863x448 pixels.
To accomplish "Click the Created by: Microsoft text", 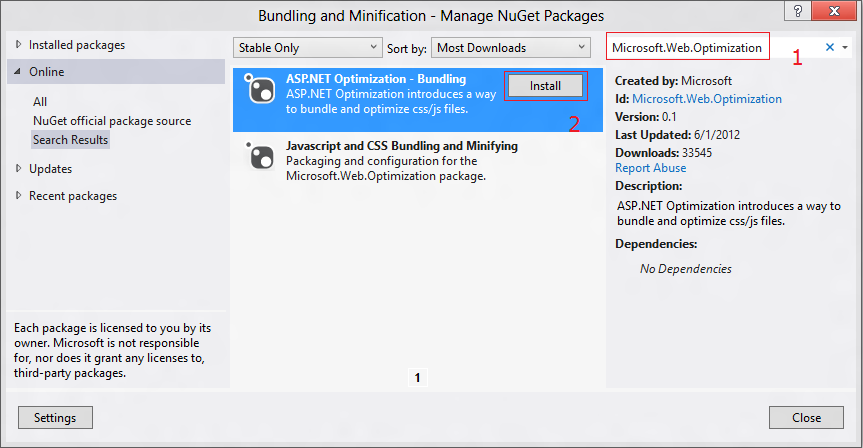I will (x=673, y=81).
